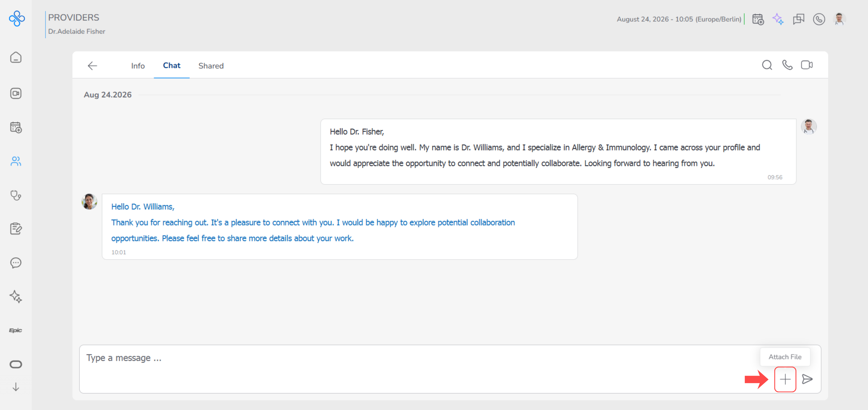Switch to the Info tab
868x410 pixels.
[138, 66]
